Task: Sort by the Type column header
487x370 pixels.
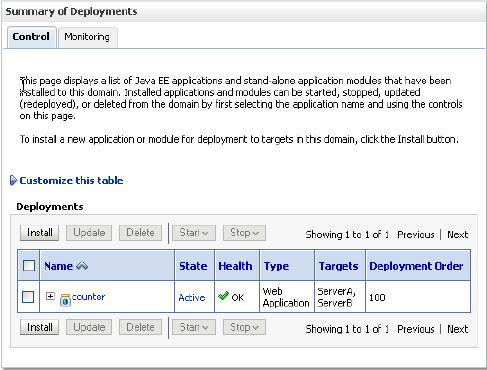Action: [x=276, y=266]
